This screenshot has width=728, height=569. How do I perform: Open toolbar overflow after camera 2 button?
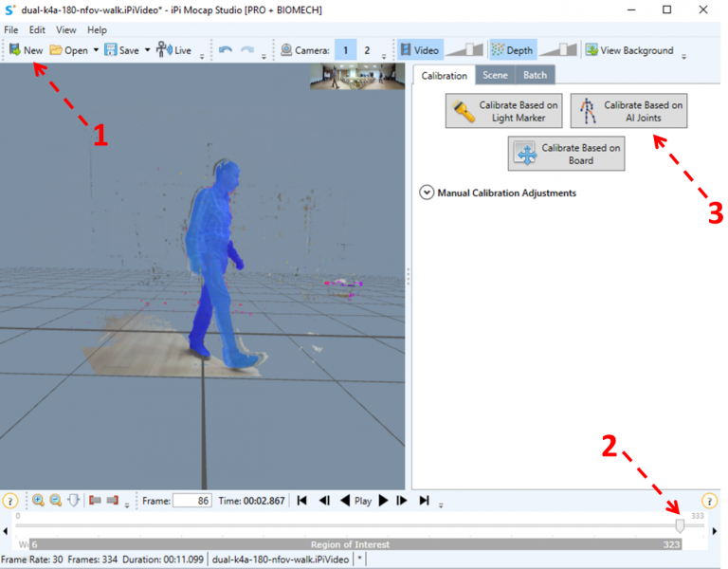(x=384, y=56)
